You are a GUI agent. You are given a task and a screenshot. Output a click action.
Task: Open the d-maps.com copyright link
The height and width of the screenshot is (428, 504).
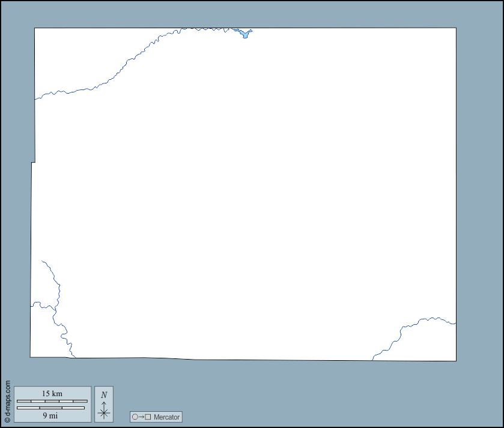(x=7, y=399)
